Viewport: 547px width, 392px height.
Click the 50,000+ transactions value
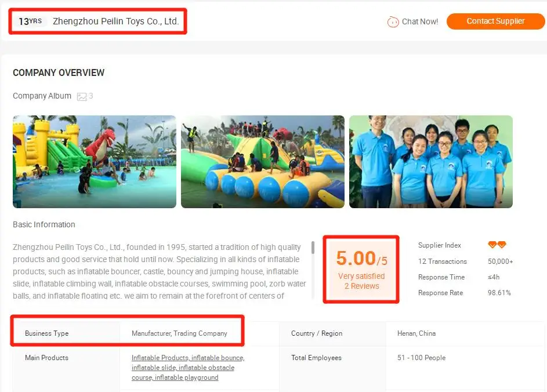coord(500,261)
